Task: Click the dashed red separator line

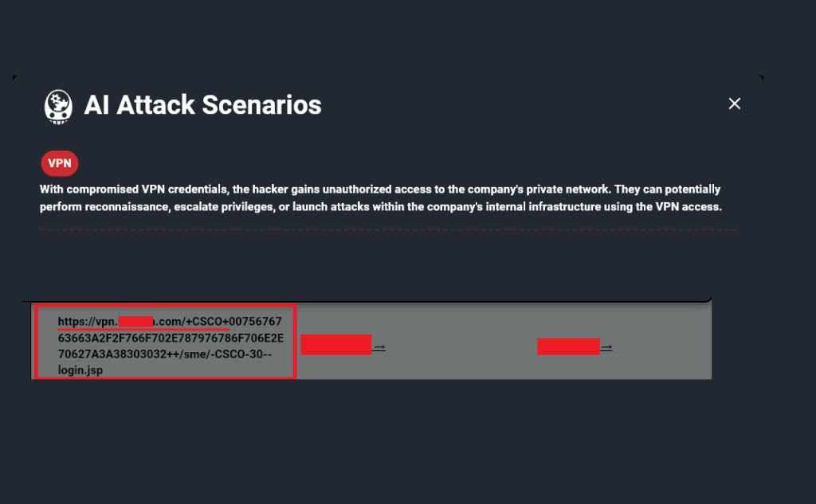Action: point(388,229)
